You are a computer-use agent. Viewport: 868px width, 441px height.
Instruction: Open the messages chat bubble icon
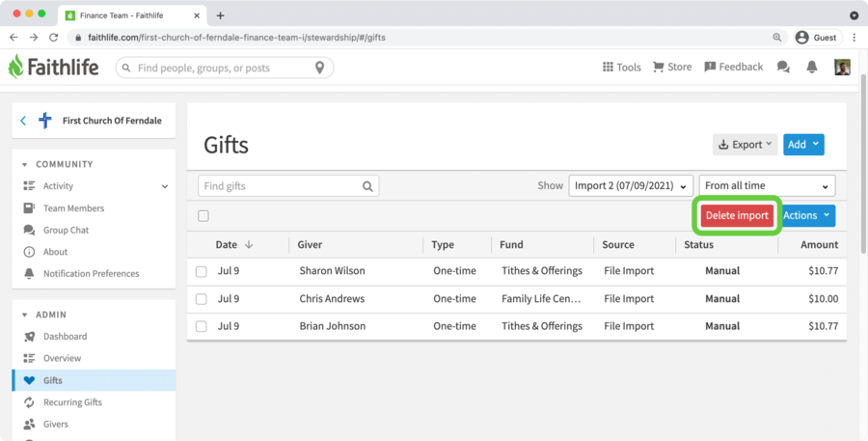tap(783, 67)
